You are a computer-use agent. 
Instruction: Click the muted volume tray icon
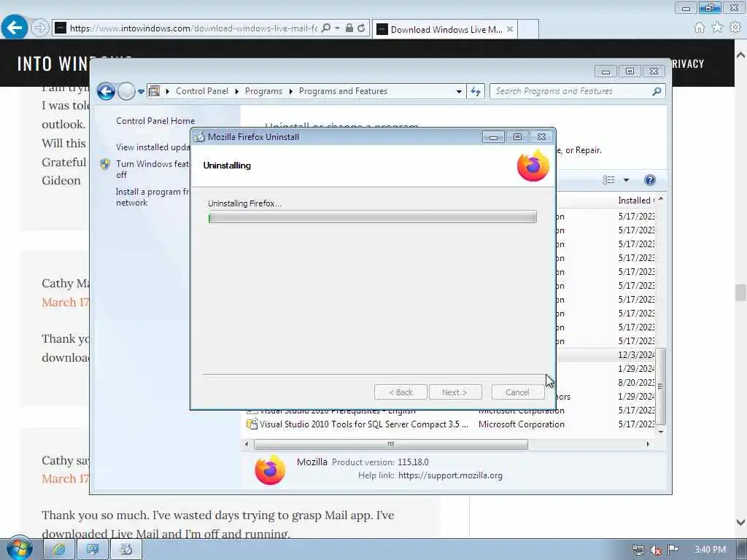click(656, 550)
